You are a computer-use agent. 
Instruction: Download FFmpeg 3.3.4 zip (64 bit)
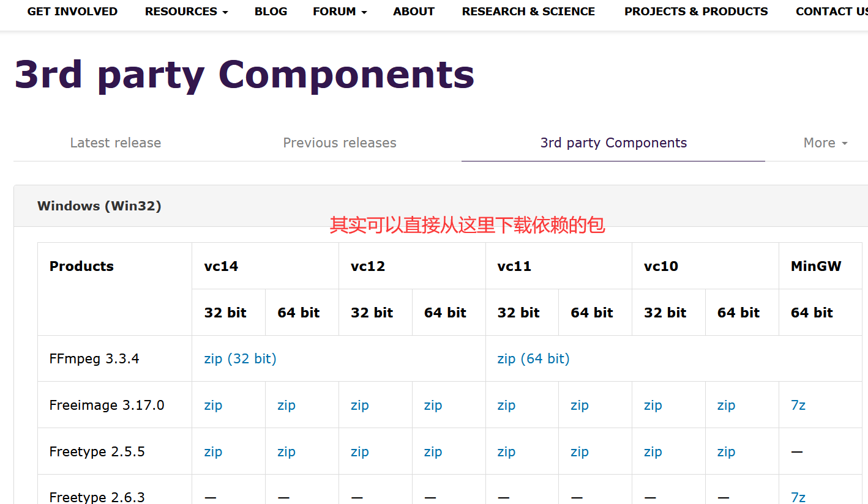[x=533, y=359]
